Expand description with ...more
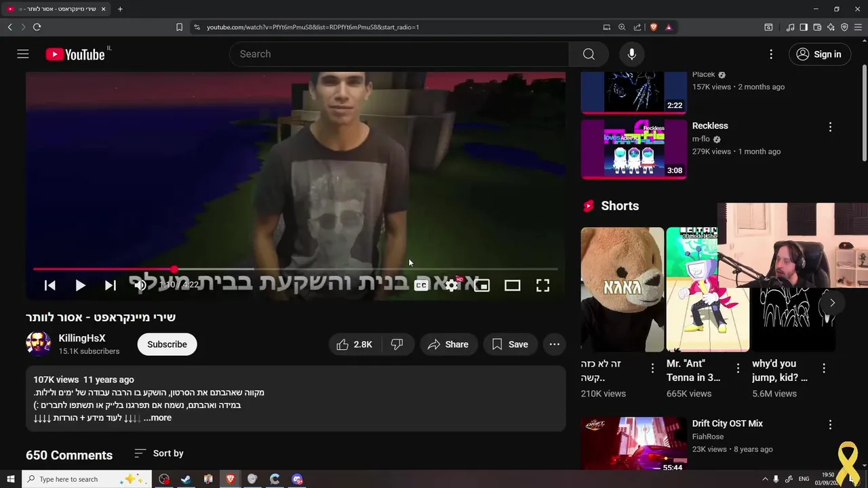 tap(157, 418)
